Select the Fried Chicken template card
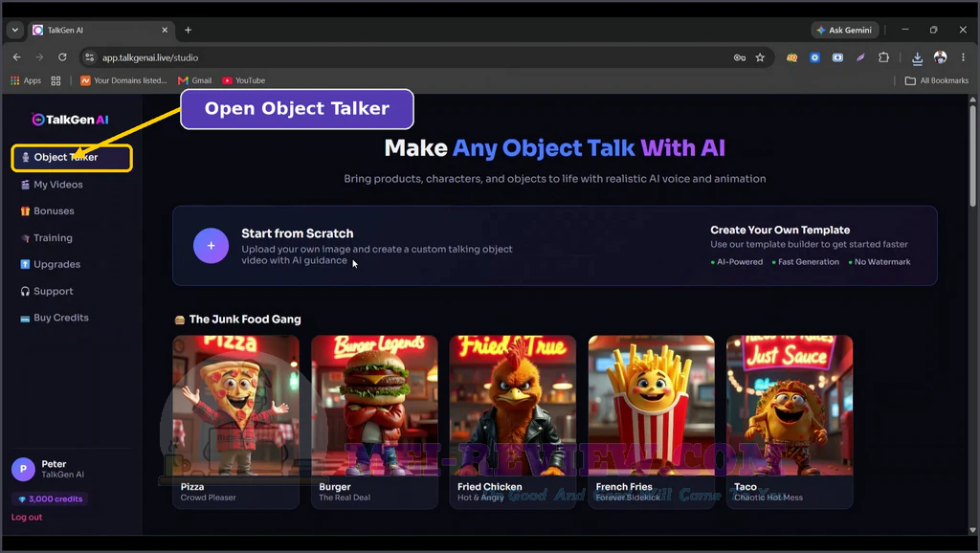This screenshot has width=980, height=553. 513,422
